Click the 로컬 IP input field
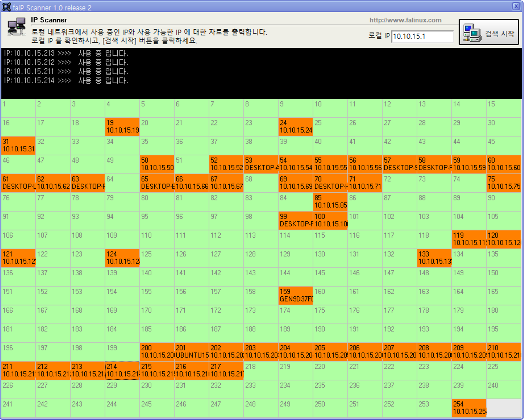524x420 pixels. [x=422, y=36]
